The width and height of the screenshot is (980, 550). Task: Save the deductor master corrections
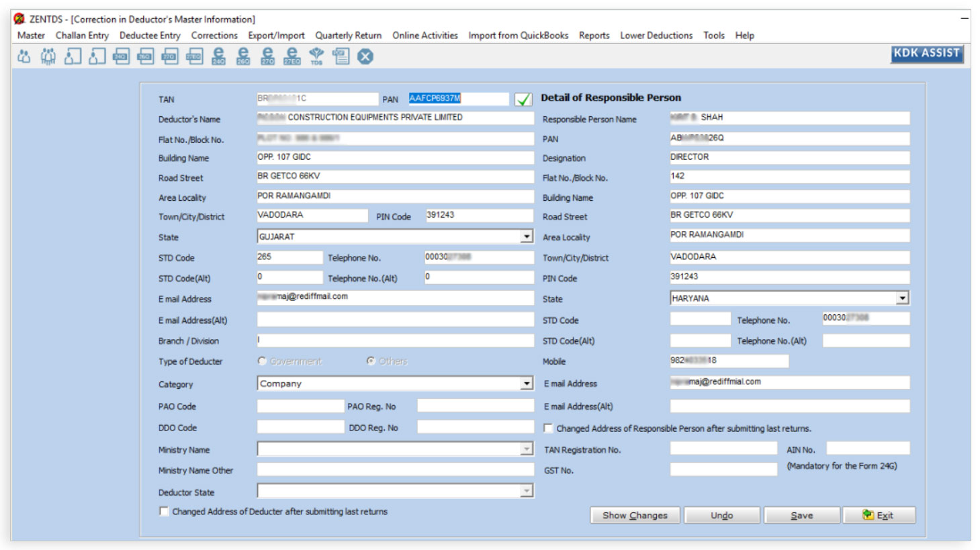tap(802, 515)
